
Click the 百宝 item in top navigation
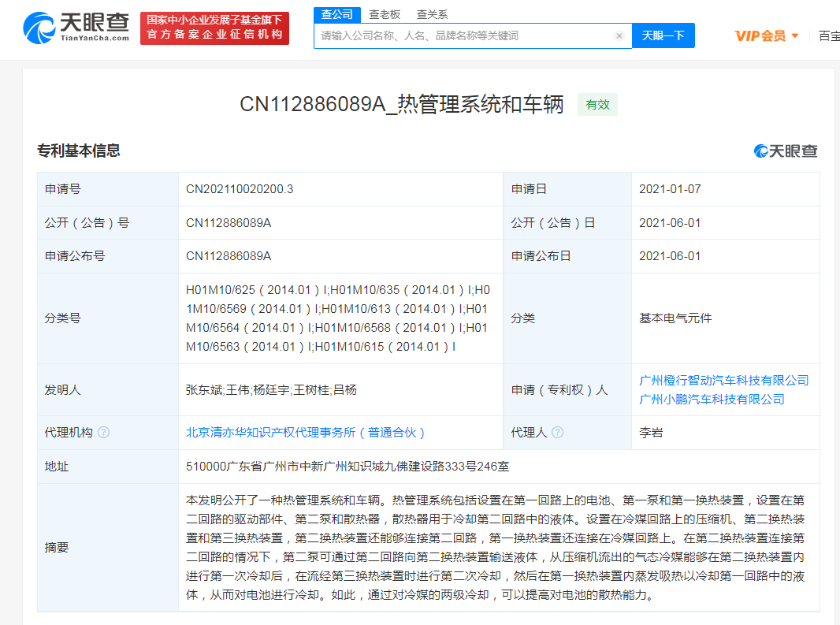pyautogui.click(x=828, y=35)
